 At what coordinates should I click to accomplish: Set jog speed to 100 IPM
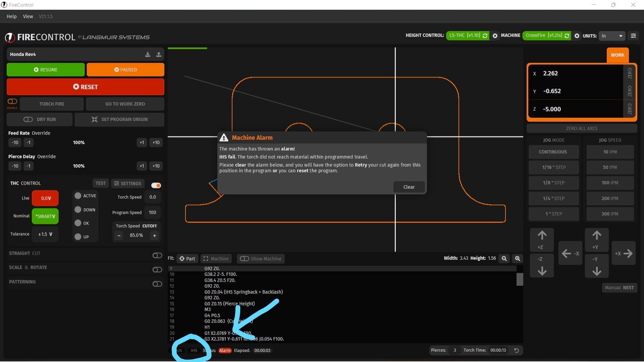click(x=610, y=183)
